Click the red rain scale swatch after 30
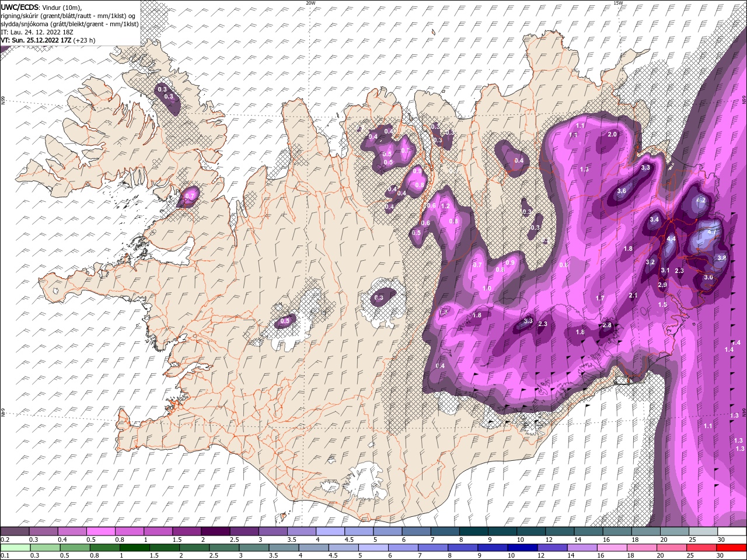 click(x=731, y=548)
